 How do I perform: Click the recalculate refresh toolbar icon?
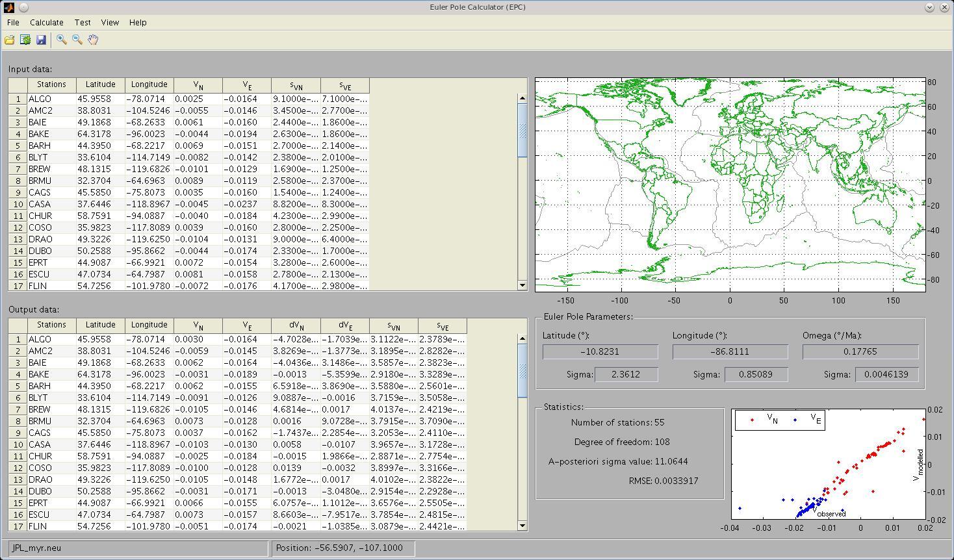tap(25, 40)
